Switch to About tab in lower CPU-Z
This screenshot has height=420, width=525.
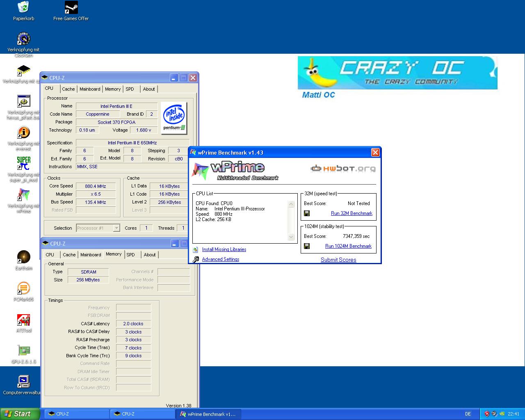tap(150, 255)
